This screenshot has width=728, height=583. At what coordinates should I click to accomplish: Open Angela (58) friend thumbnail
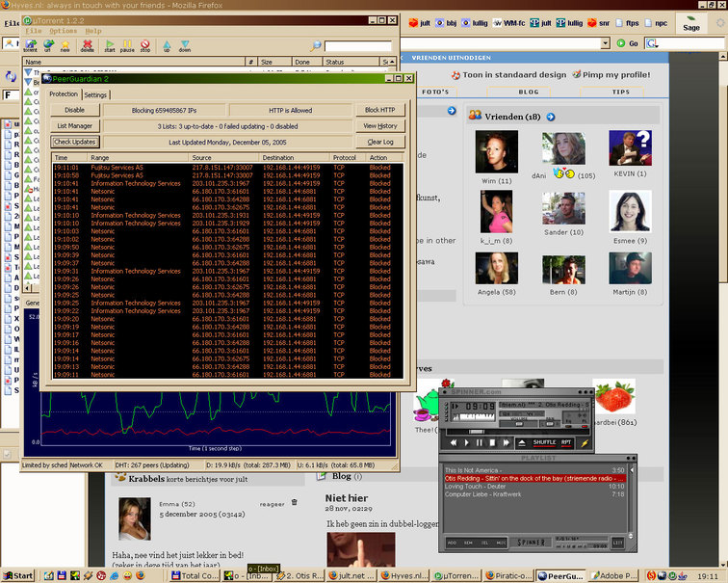[x=497, y=268]
